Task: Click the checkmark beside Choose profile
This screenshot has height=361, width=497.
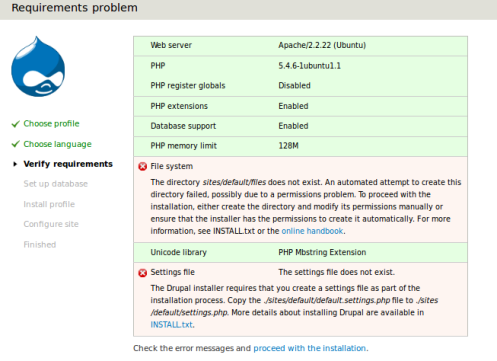Action: click(16, 124)
